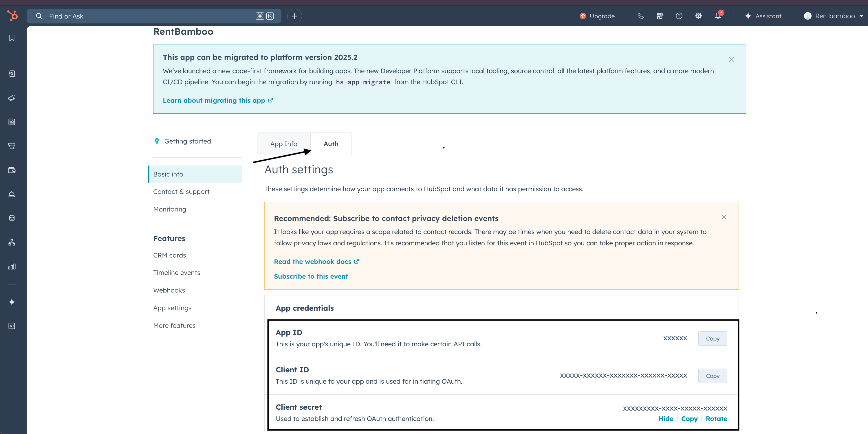Click the search magnifier icon
Image resolution: width=868 pixels, height=434 pixels.
point(39,16)
